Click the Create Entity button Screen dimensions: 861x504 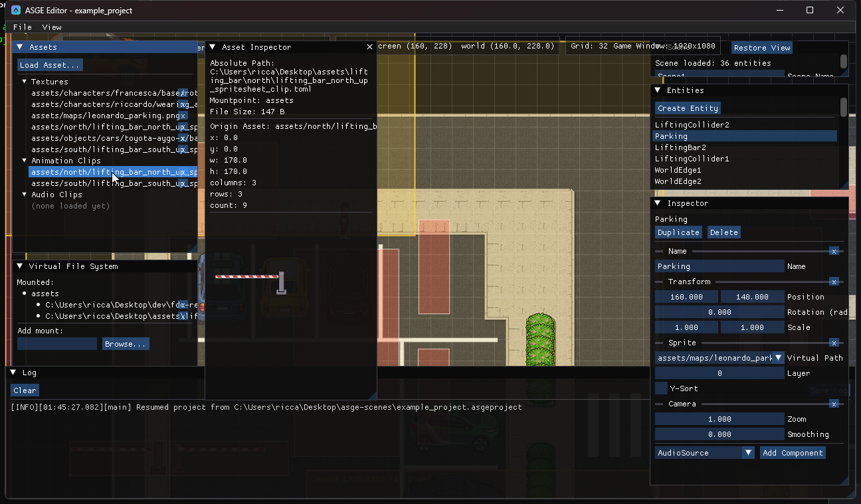point(688,108)
